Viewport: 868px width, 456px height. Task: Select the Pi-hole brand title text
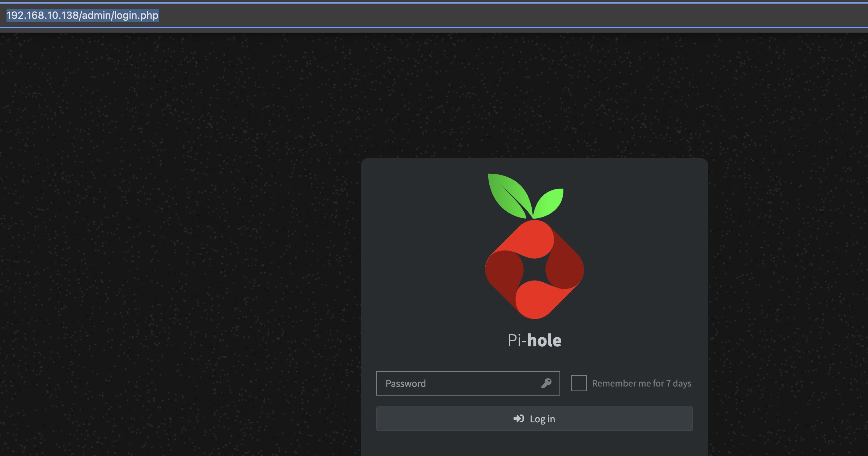[535, 340]
